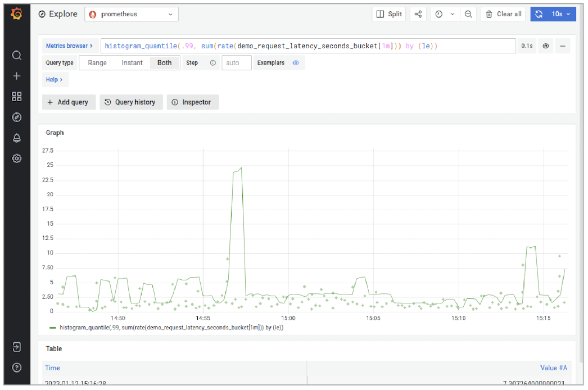Open the Grafana home logo
This screenshot has height=390, width=588.
(x=16, y=14)
